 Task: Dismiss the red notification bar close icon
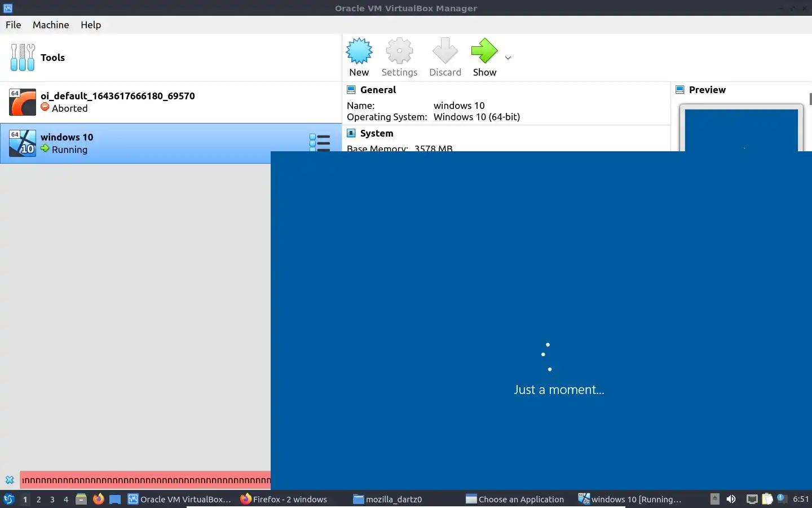[x=10, y=480]
